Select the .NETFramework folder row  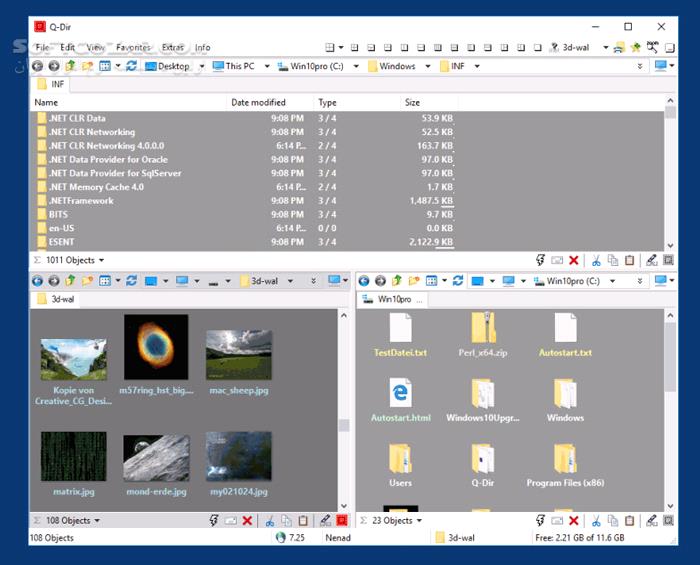(x=81, y=201)
